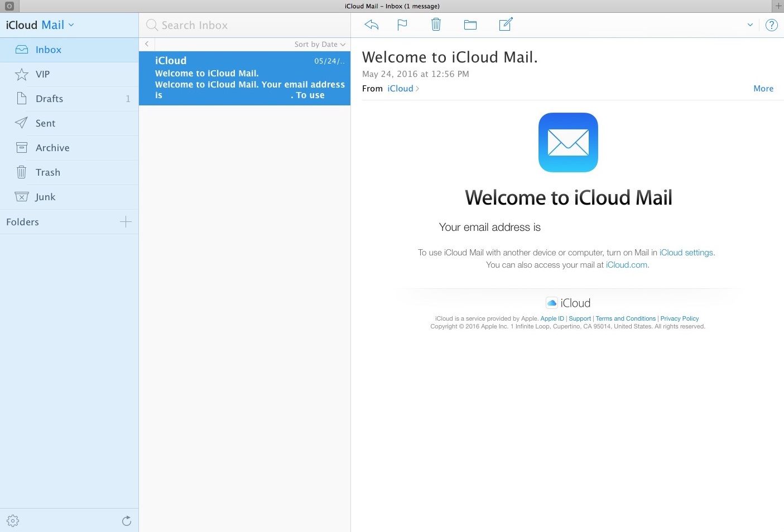The image size is (784, 532).
Task: Delete the message using the trash icon
Action: 436,25
